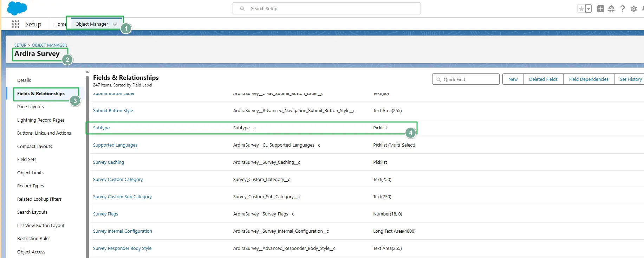Open the favorites list dropdown arrow
644x258 pixels.
pyautogui.click(x=588, y=9)
